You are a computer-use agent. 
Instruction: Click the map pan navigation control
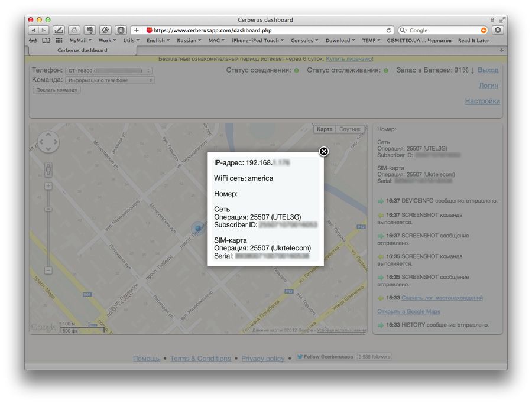point(48,142)
